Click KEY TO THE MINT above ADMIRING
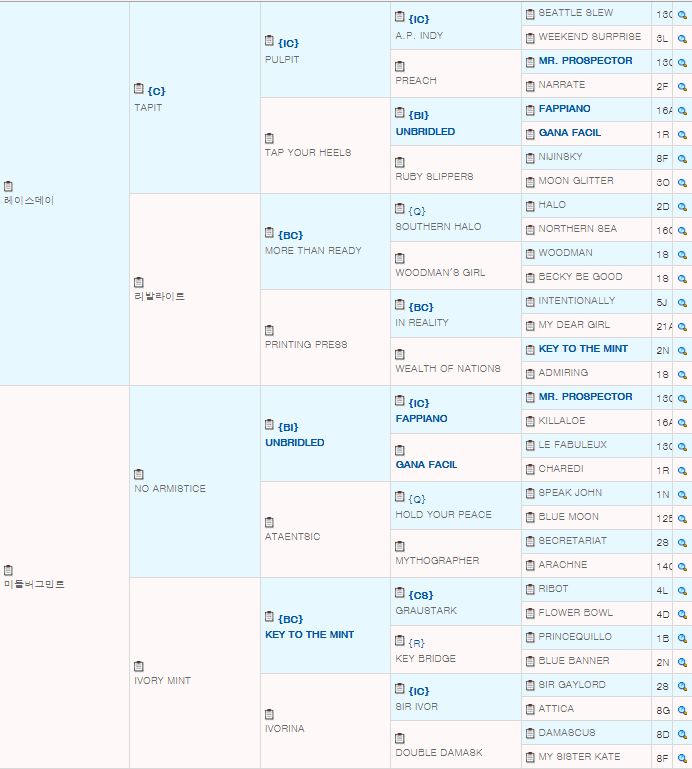 coord(583,349)
